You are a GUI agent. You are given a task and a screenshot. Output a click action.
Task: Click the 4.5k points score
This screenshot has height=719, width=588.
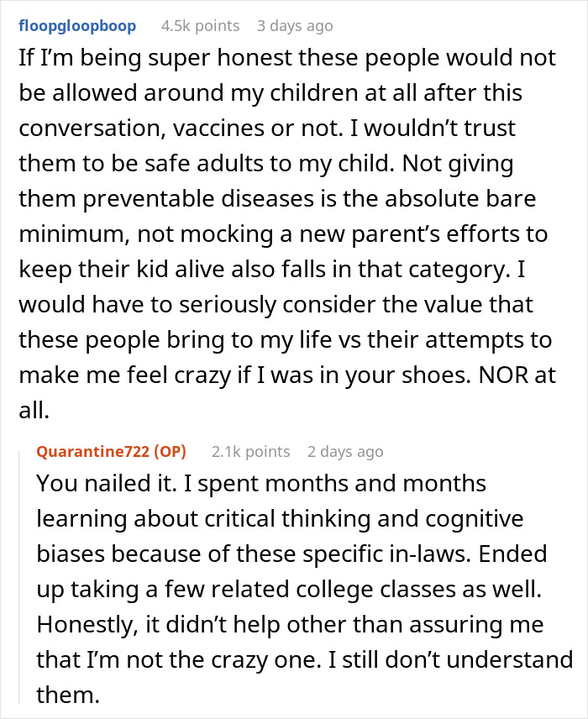[x=201, y=26]
